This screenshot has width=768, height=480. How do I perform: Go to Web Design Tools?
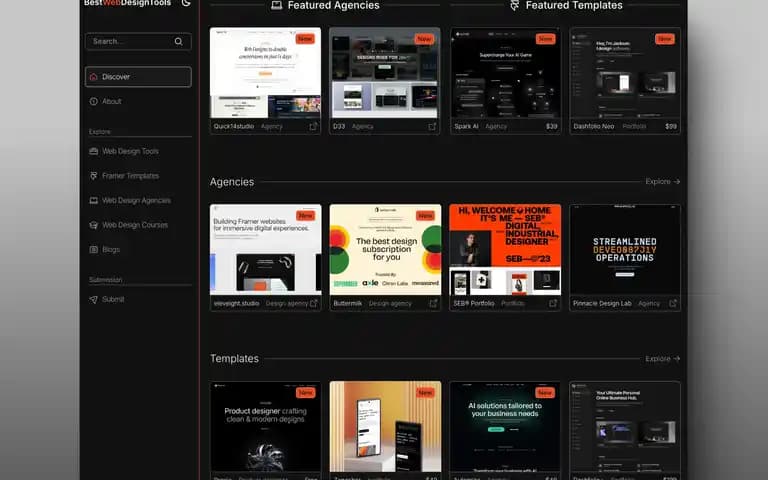[x=130, y=151]
